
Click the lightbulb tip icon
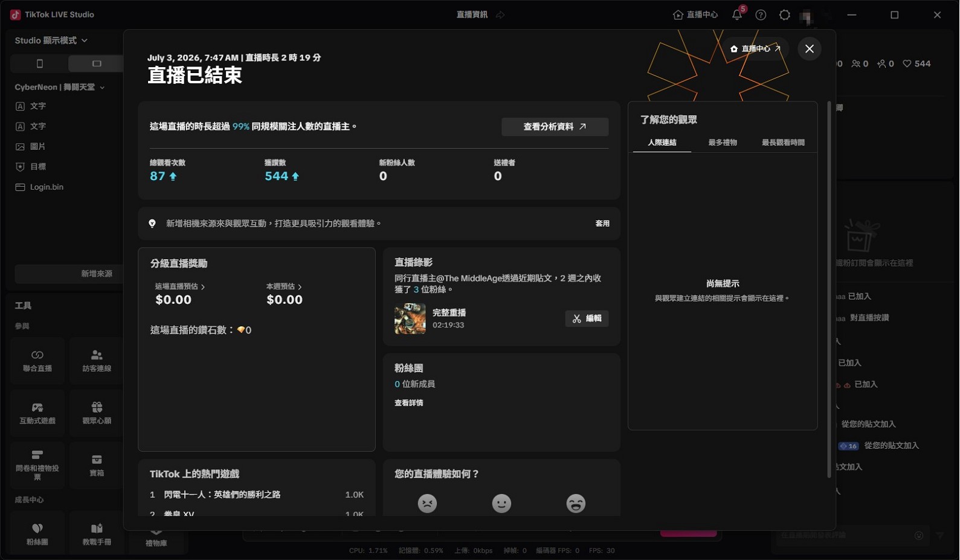(x=152, y=224)
